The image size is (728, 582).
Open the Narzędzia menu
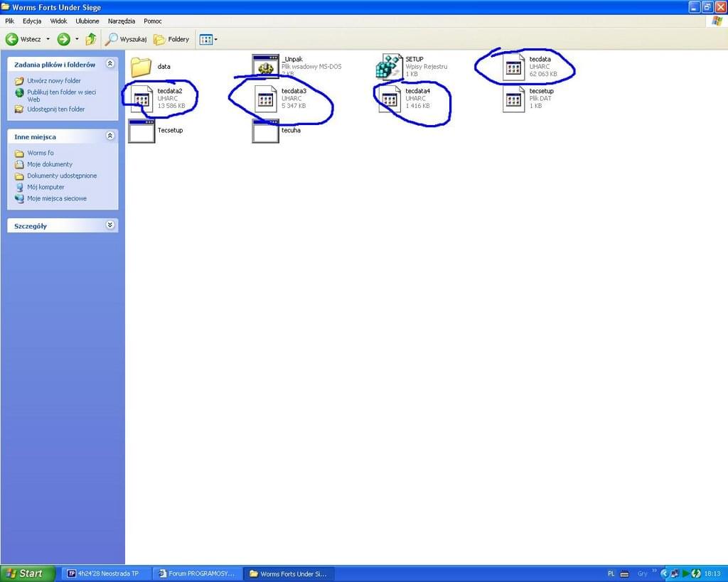pos(121,21)
